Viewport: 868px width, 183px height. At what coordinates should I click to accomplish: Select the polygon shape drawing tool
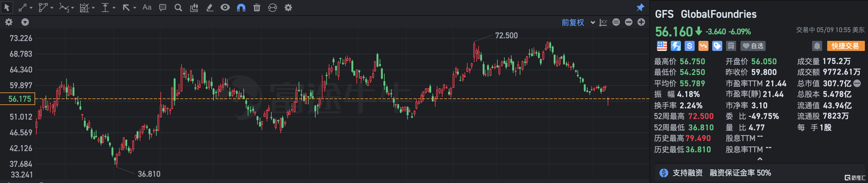[x=43, y=8]
